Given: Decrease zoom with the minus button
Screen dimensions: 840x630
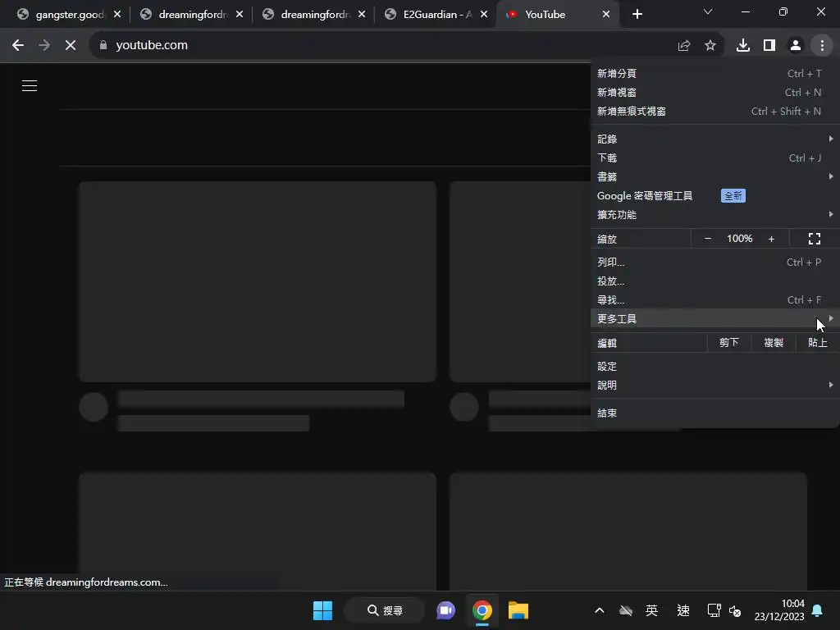Looking at the screenshot, I should (708, 239).
